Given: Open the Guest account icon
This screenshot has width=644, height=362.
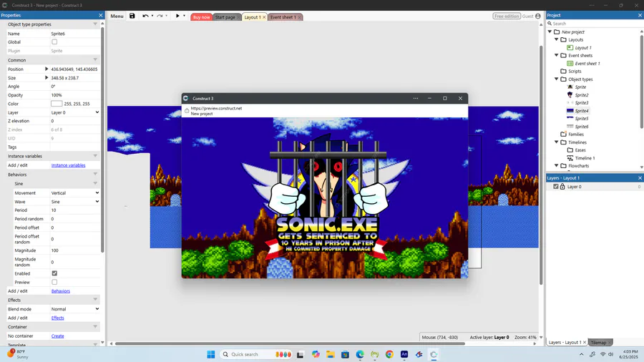Looking at the screenshot, I should point(538,16).
